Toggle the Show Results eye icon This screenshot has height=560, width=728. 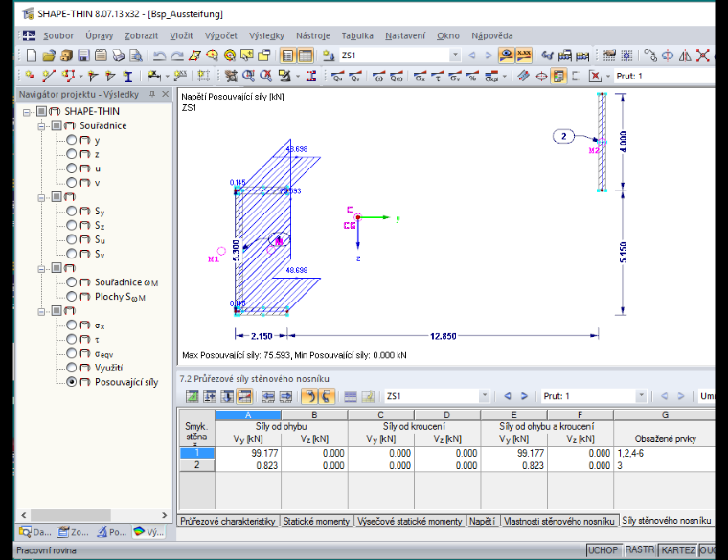[x=506, y=56]
